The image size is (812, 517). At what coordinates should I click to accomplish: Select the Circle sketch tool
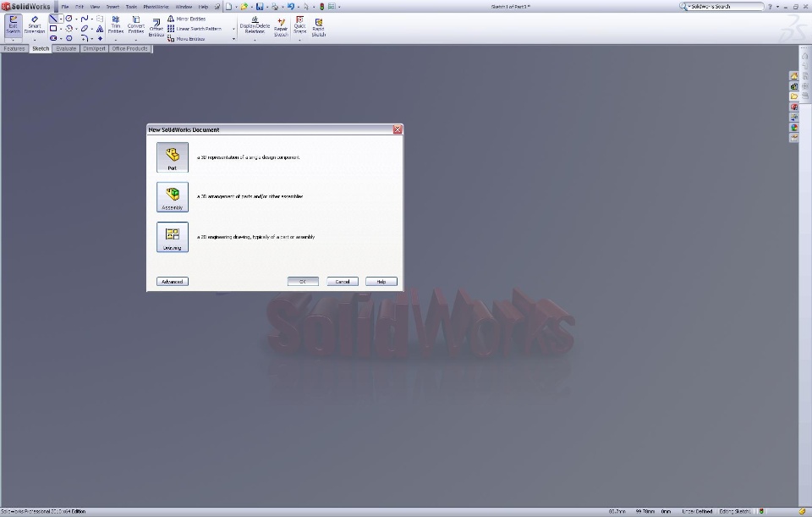click(69, 19)
